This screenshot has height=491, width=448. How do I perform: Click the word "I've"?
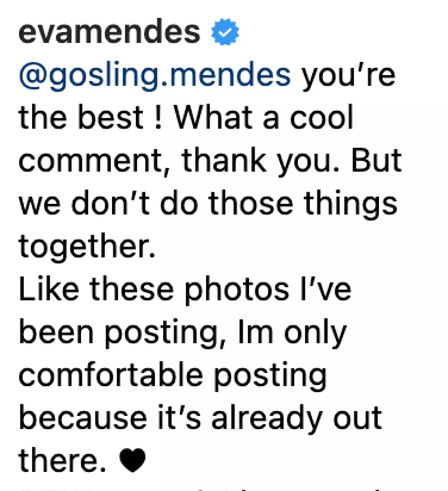[325, 289]
